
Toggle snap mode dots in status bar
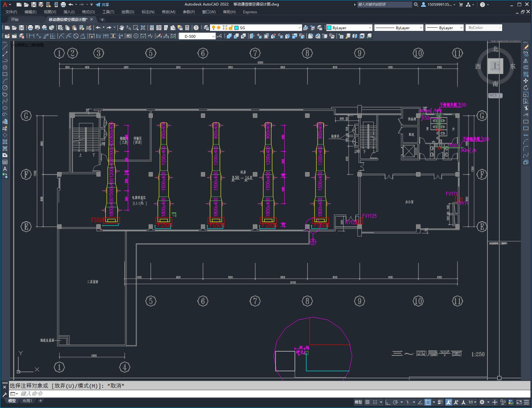pos(375,402)
